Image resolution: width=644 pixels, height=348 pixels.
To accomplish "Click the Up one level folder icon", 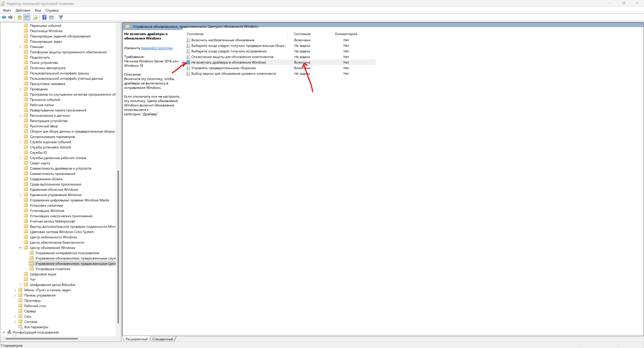I will 20,17.
